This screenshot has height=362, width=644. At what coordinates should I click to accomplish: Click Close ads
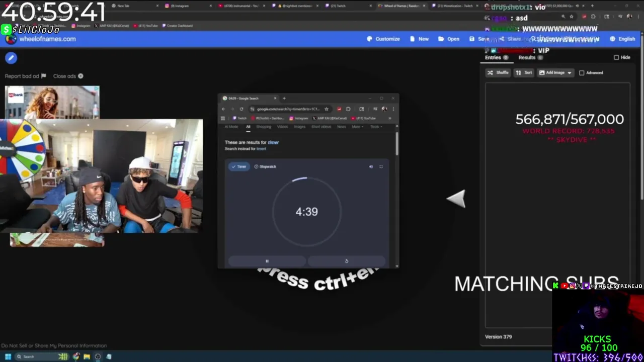point(68,76)
